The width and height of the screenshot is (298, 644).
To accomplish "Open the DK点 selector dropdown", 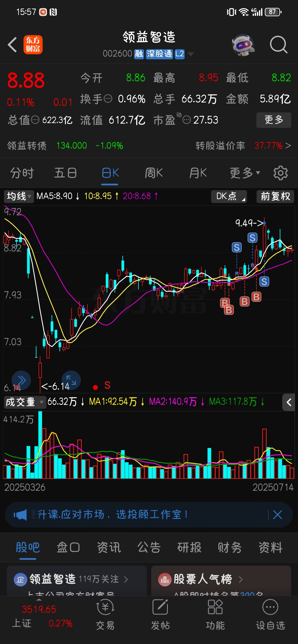I will coord(229,196).
